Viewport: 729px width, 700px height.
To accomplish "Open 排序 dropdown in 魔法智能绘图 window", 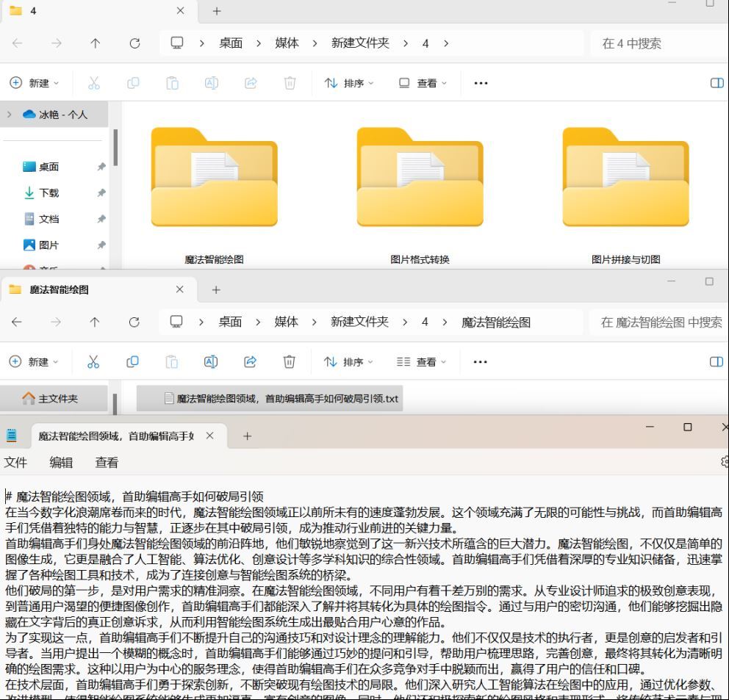I will pos(348,361).
